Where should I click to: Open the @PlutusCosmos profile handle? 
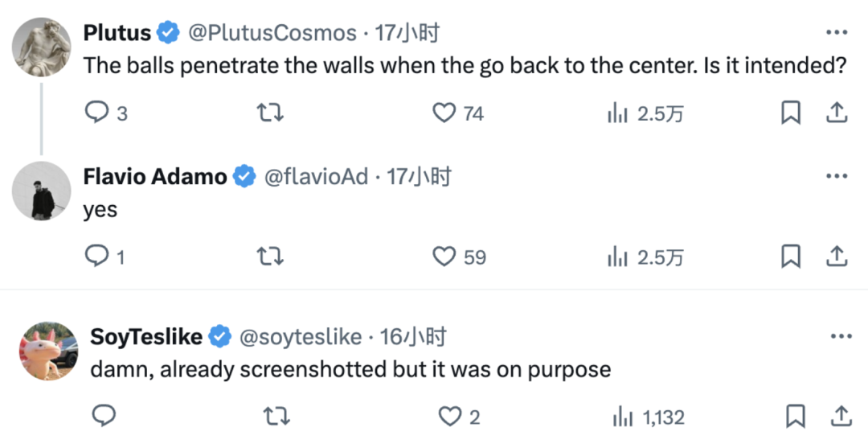tap(272, 33)
